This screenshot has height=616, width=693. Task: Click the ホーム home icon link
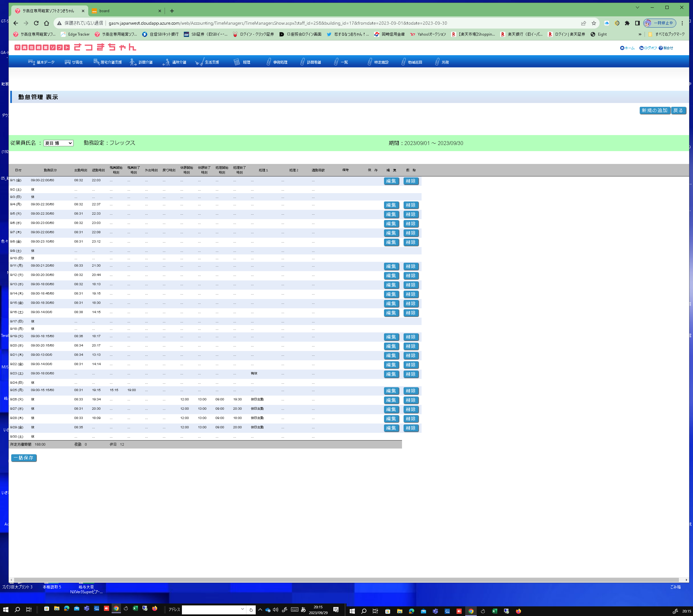[x=622, y=48]
